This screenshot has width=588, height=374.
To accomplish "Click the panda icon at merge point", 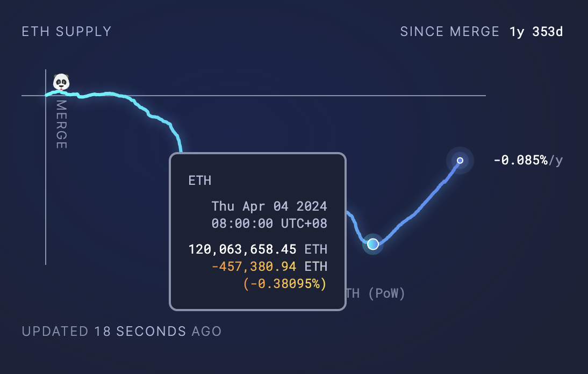I will coord(61,82).
